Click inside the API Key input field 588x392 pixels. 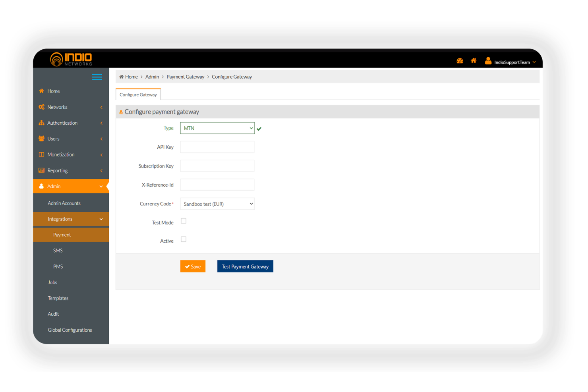pos(217,147)
